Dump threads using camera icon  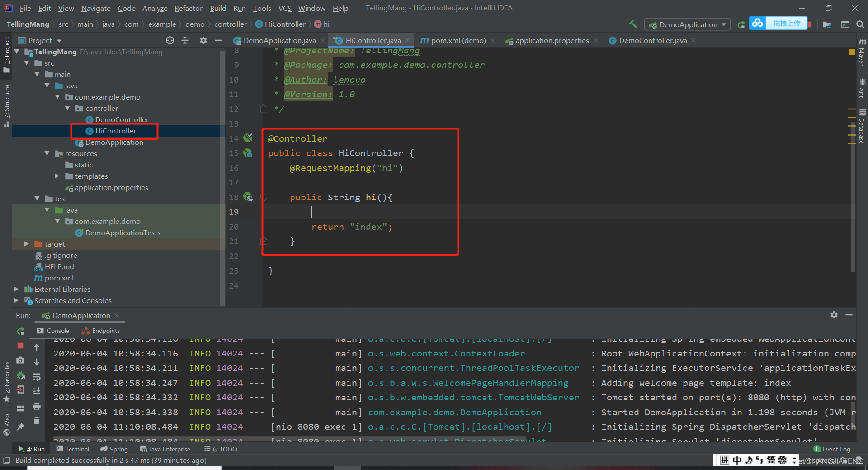coord(20,361)
